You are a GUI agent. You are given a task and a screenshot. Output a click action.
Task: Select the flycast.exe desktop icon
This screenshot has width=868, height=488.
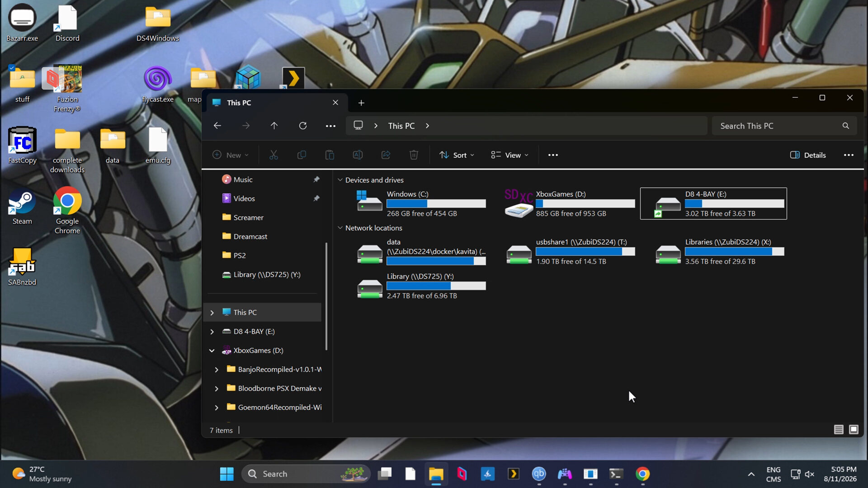tap(158, 84)
